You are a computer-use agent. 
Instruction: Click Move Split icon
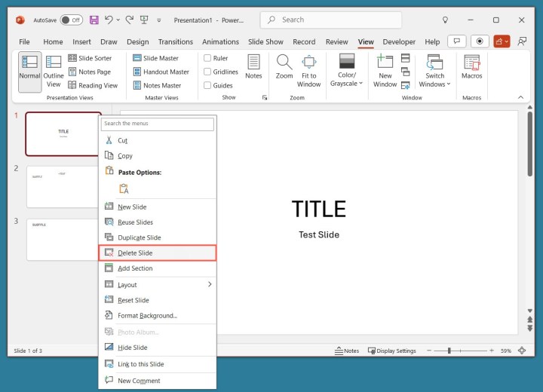pyautogui.click(x=406, y=85)
